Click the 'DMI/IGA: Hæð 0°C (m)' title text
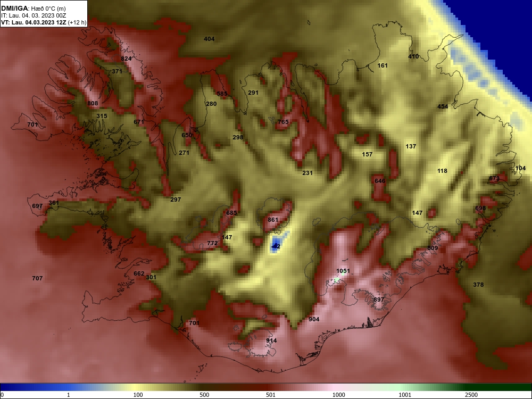532x399 pixels. click(x=33, y=9)
